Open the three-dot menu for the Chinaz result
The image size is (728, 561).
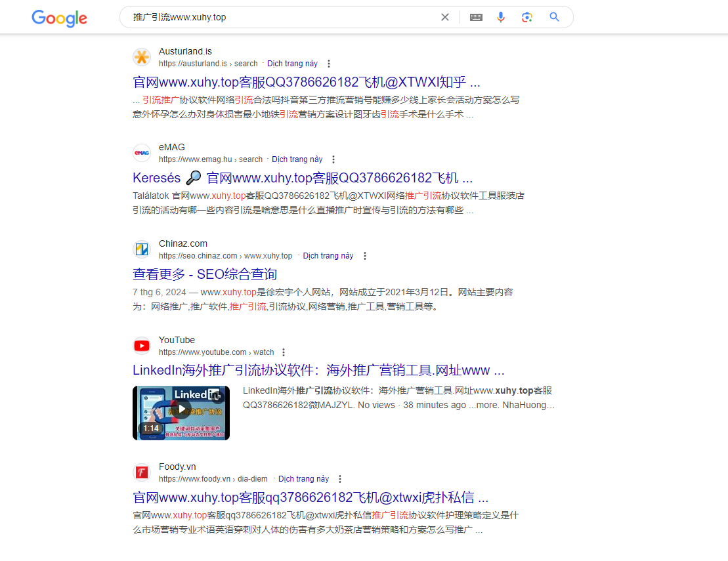[x=364, y=255]
